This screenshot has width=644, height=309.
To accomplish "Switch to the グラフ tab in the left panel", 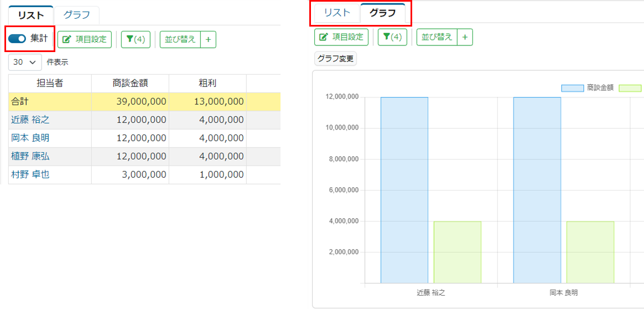I will click(x=76, y=16).
